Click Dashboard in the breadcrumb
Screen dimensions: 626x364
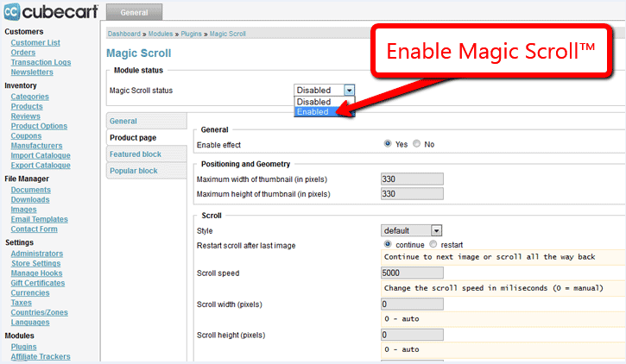[x=124, y=34]
